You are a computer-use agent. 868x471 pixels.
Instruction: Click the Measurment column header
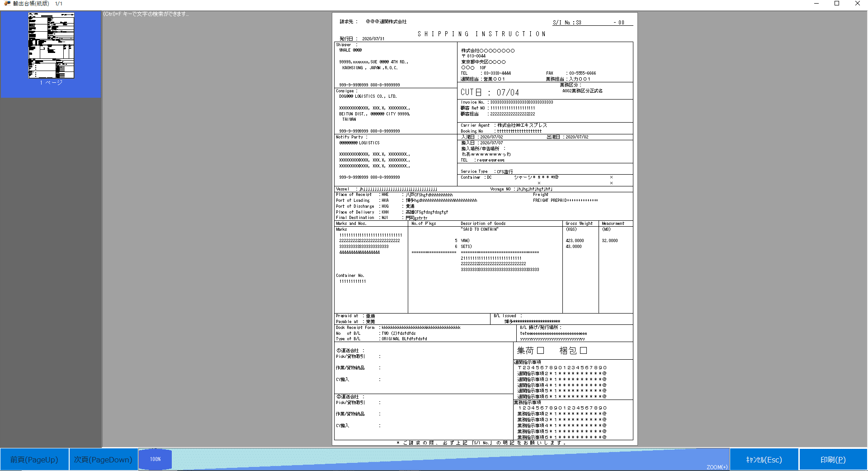coord(613,224)
